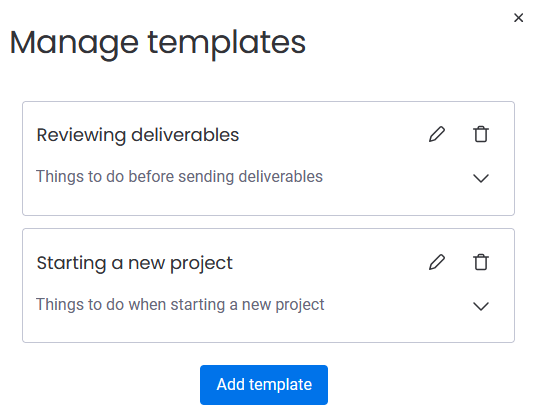Show checklist items under 'before sending deliverables'
The height and width of the screenshot is (420, 536).
pos(481,178)
